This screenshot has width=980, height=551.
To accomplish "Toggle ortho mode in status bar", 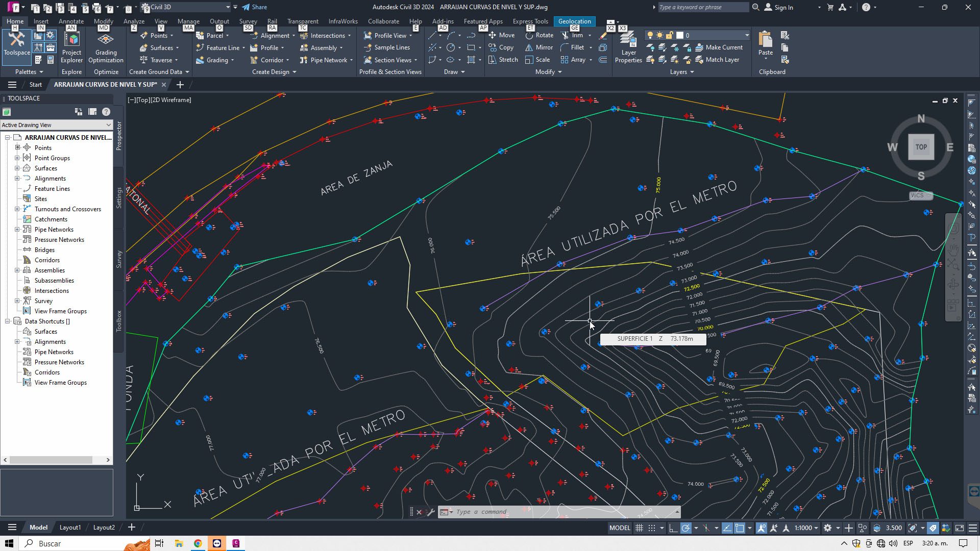I will tap(673, 528).
